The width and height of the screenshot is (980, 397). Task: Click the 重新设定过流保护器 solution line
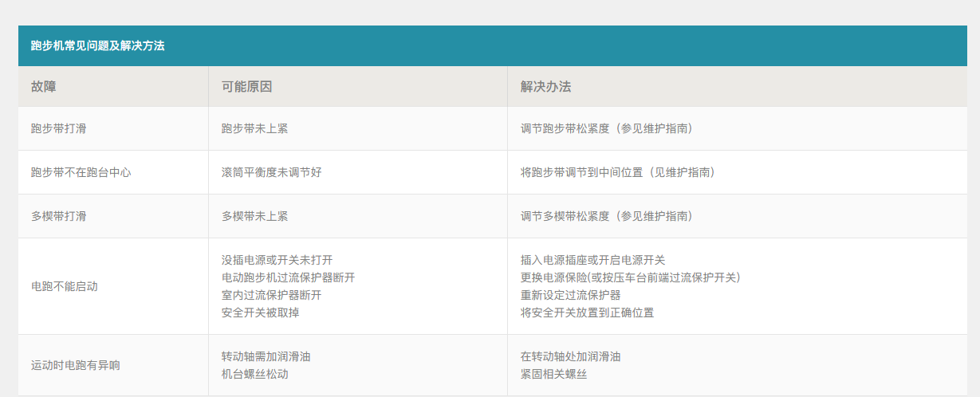[570, 295]
